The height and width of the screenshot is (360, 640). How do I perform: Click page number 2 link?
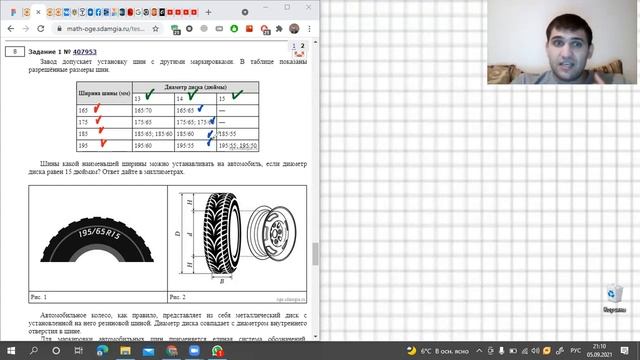(x=302, y=46)
